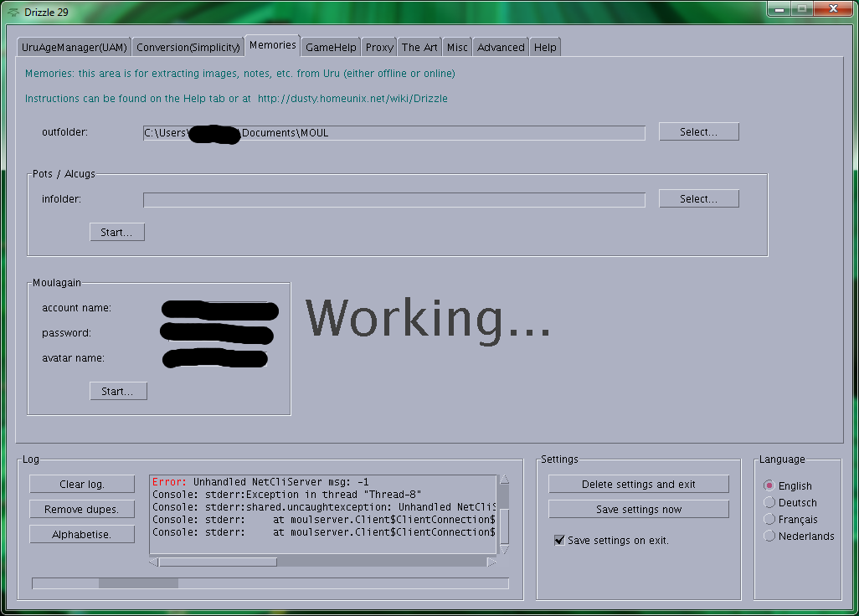Click the progress bar below the log

pos(270,583)
